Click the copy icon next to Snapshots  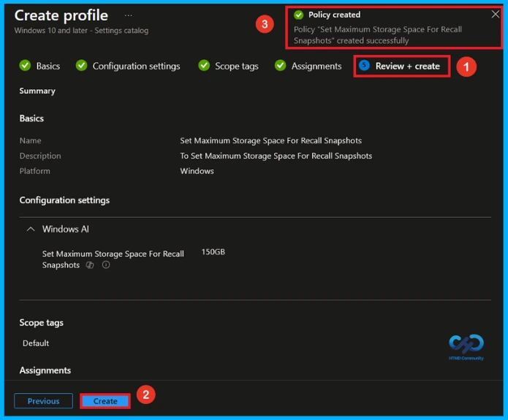coord(90,265)
